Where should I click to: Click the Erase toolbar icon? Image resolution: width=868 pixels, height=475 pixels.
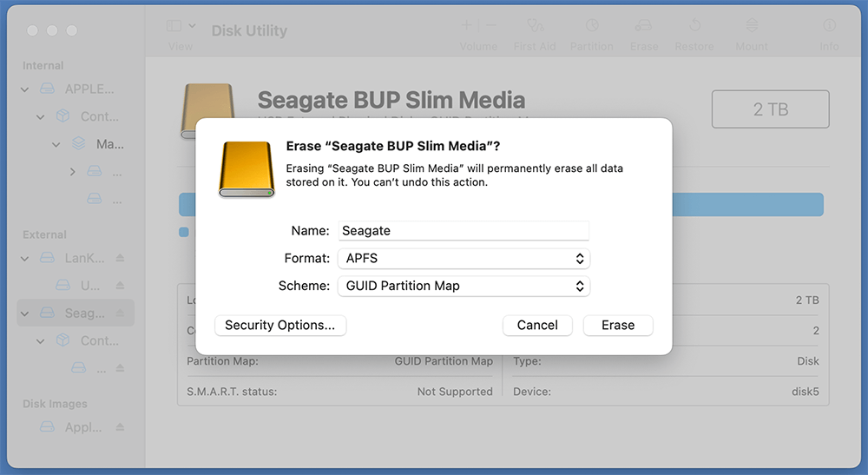tap(643, 25)
